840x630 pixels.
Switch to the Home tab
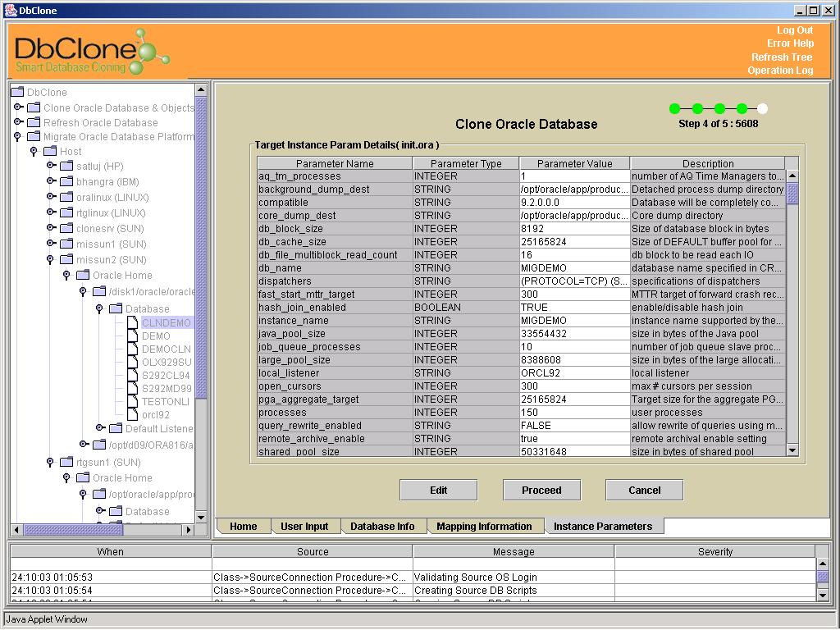(243, 526)
